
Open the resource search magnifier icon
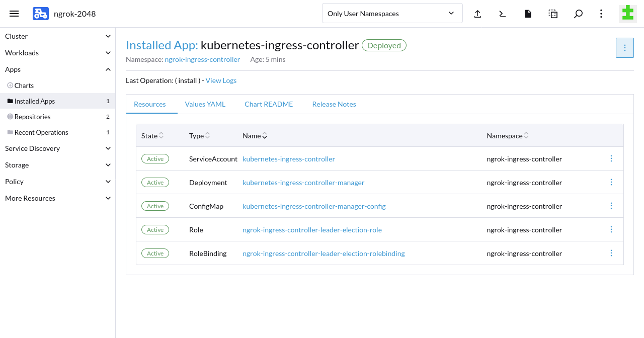coord(578,14)
